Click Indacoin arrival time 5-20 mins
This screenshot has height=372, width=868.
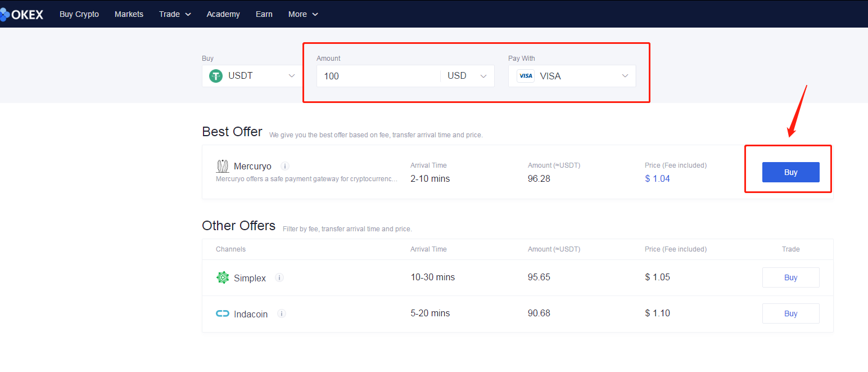pos(430,313)
